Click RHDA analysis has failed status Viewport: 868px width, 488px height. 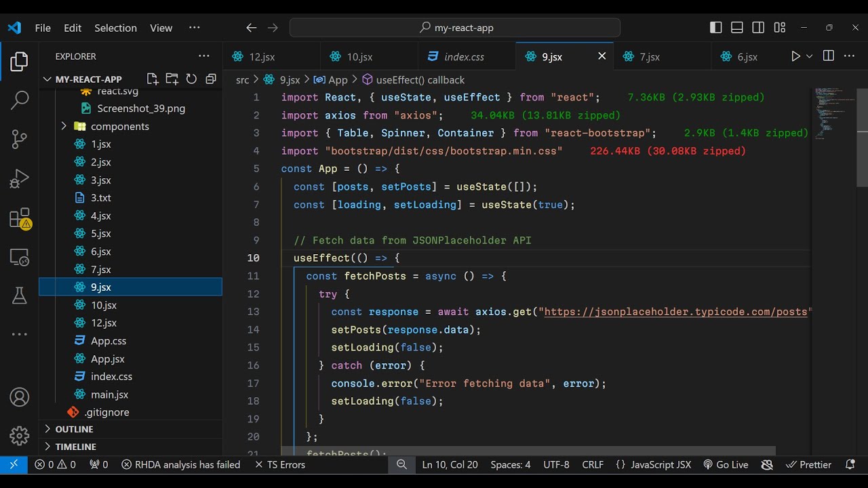180,464
